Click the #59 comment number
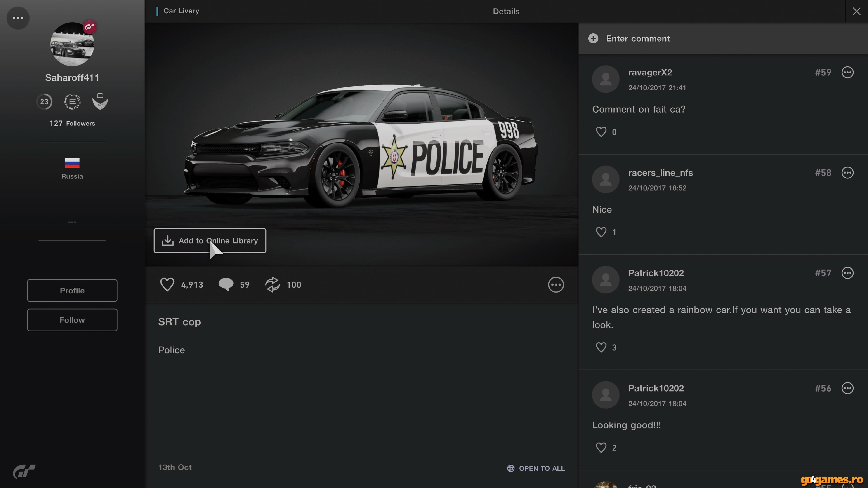The width and height of the screenshot is (868, 488). (x=823, y=72)
